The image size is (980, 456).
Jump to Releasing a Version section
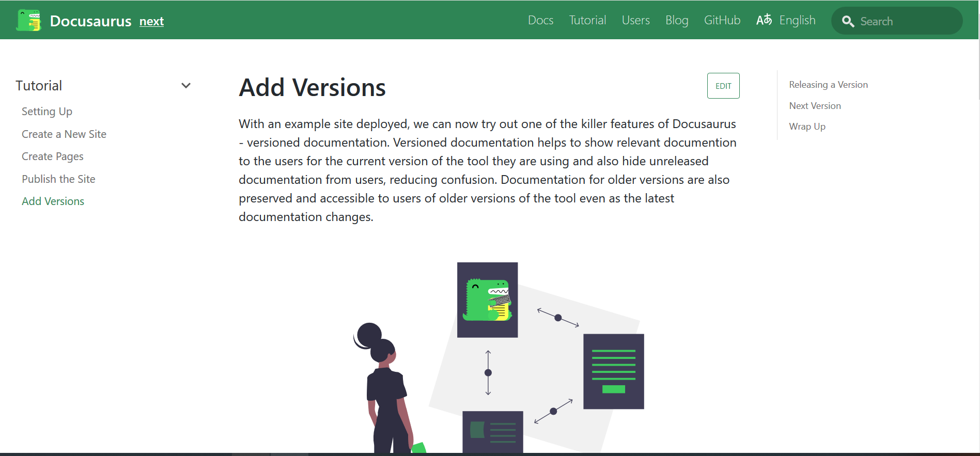tap(828, 85)
